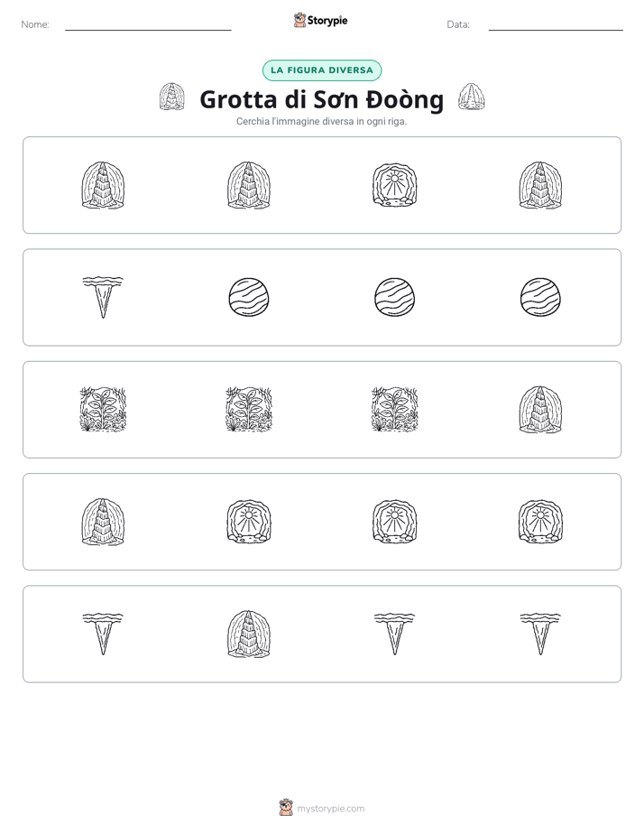Click the Grotta di Sơn Đoòng title

tap(321, 99)
